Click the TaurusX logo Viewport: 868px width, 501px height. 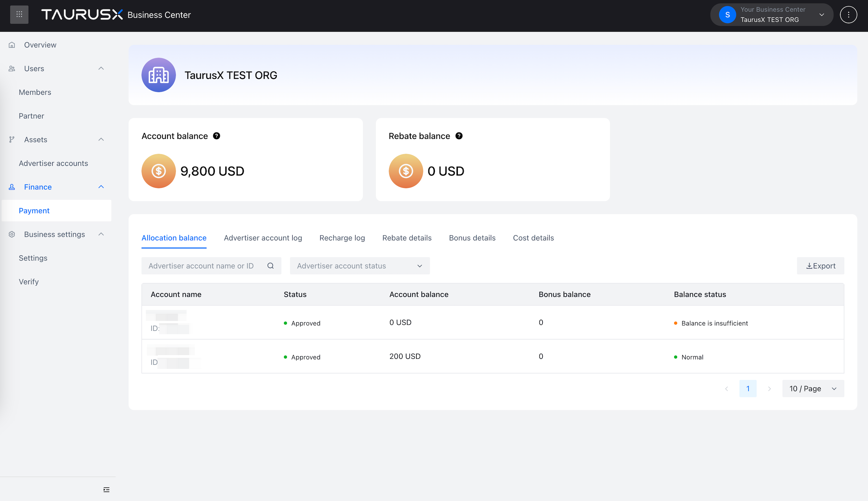pos(82,14)
